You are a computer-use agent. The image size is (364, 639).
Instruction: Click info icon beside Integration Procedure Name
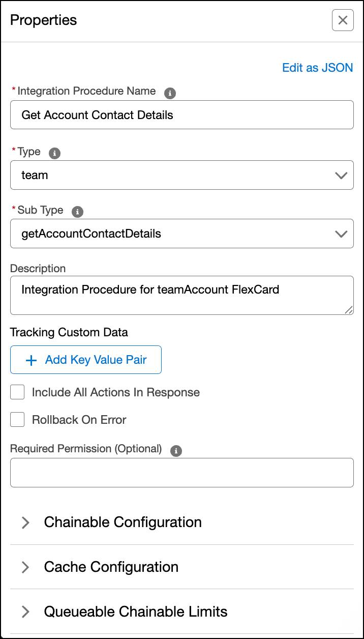click(170, 93)
